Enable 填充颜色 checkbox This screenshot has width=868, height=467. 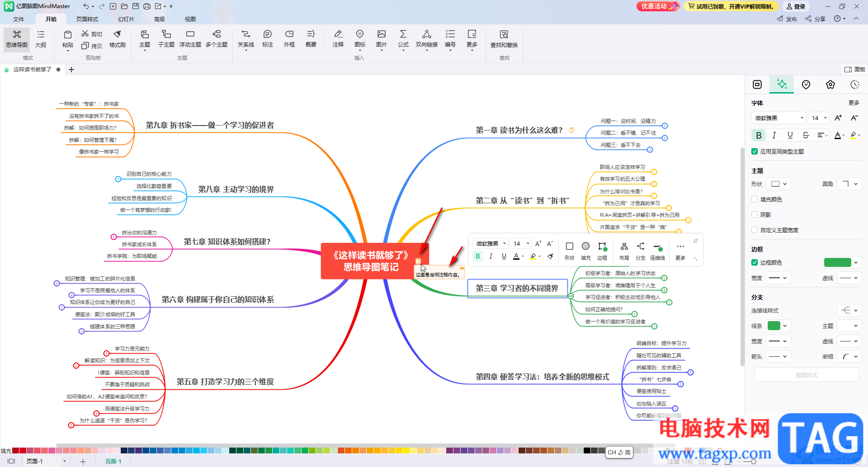[x=755, y=199]
